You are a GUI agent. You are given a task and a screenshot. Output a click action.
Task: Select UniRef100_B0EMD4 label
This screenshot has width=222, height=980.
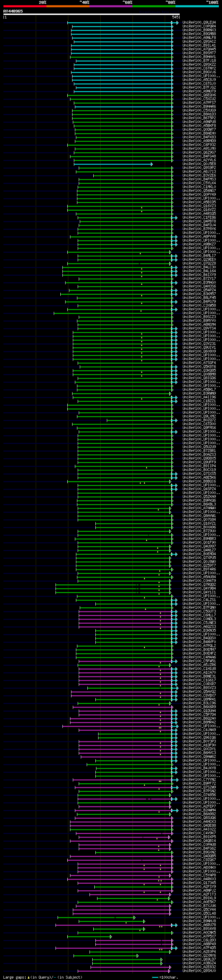[199, 554]
